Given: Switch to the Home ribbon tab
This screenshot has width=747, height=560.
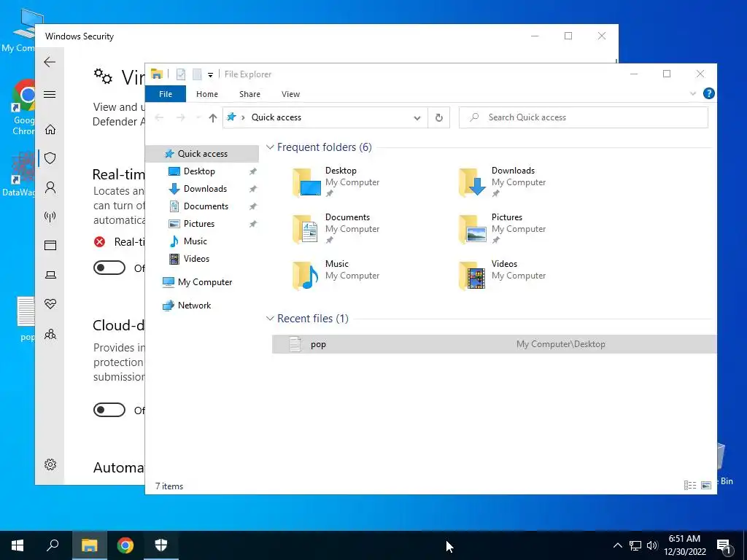Looking at the screenshot, I should tap(206, 94).
